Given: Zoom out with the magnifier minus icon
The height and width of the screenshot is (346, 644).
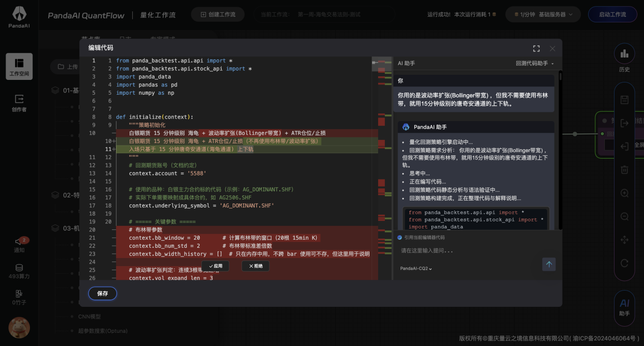Looking at the screenshot, I should 625,216.
